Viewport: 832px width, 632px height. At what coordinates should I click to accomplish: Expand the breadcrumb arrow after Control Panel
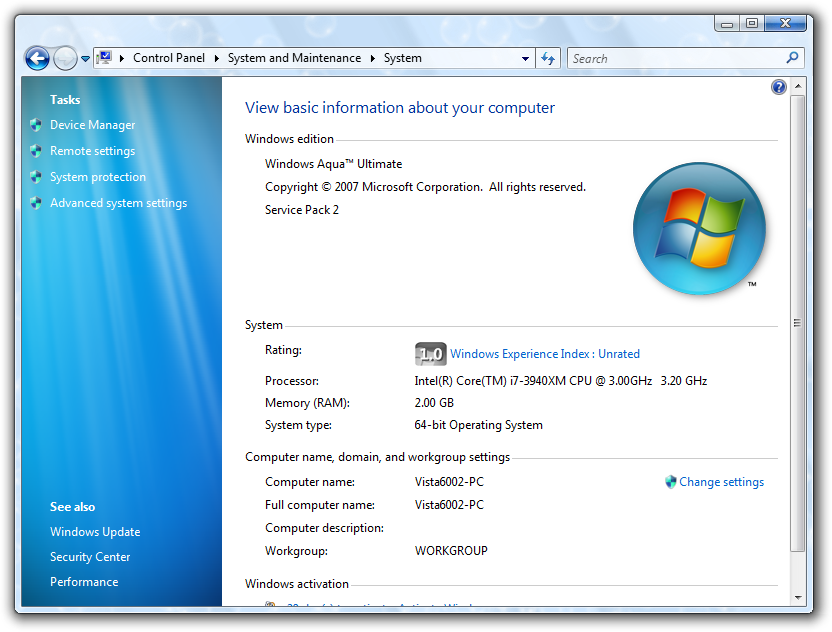tap(217, 58)
